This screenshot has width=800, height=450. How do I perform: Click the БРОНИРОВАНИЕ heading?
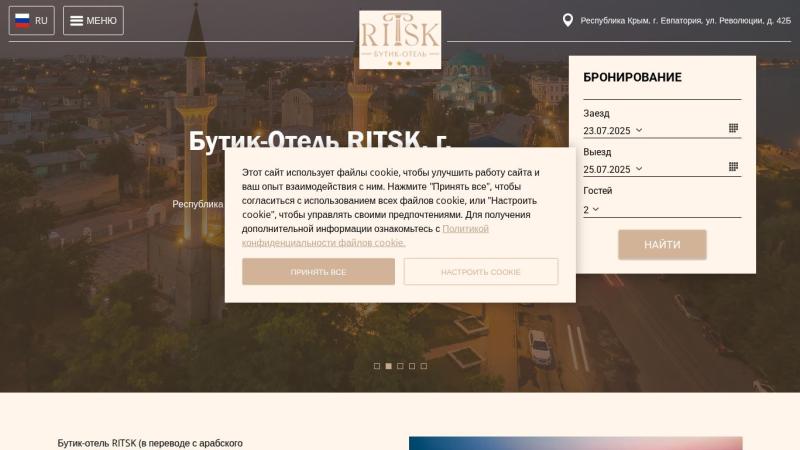pyautogui.click(x=632, y=78)
